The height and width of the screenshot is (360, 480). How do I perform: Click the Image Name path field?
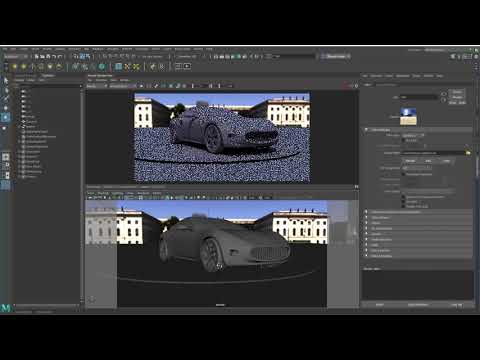click(433, 153)
